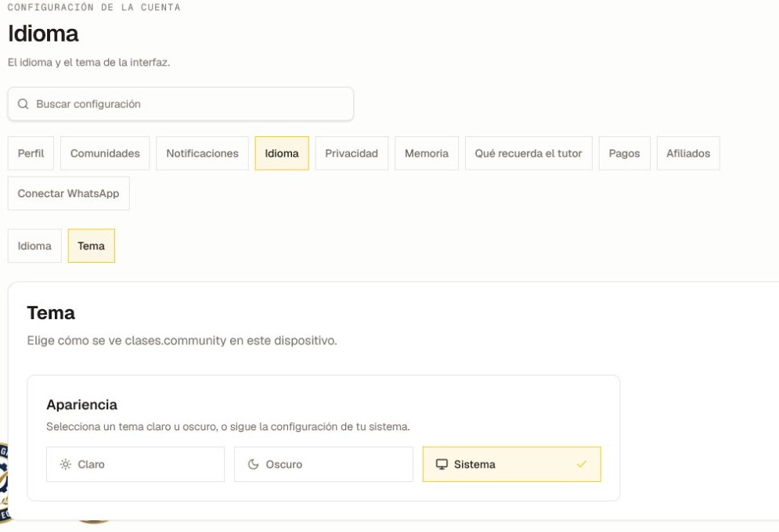
Task: Click the magnifier icon in search box
Action: click(23, 104)
